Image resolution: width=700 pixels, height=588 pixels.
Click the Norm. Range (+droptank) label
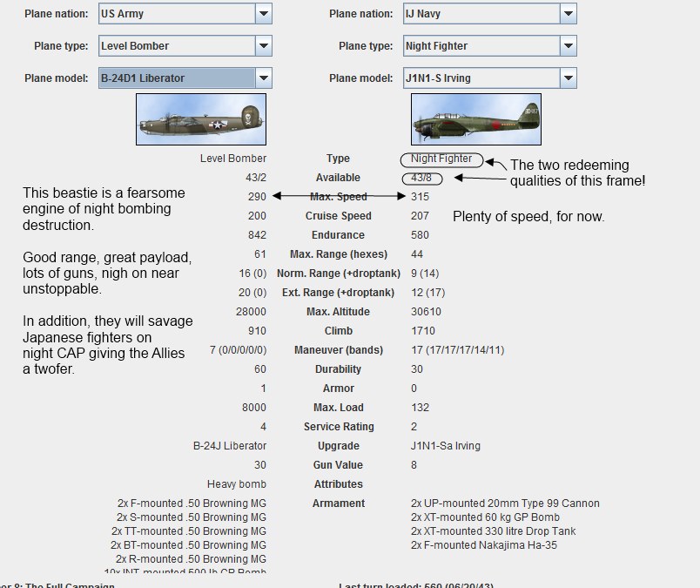coord(339,274)
